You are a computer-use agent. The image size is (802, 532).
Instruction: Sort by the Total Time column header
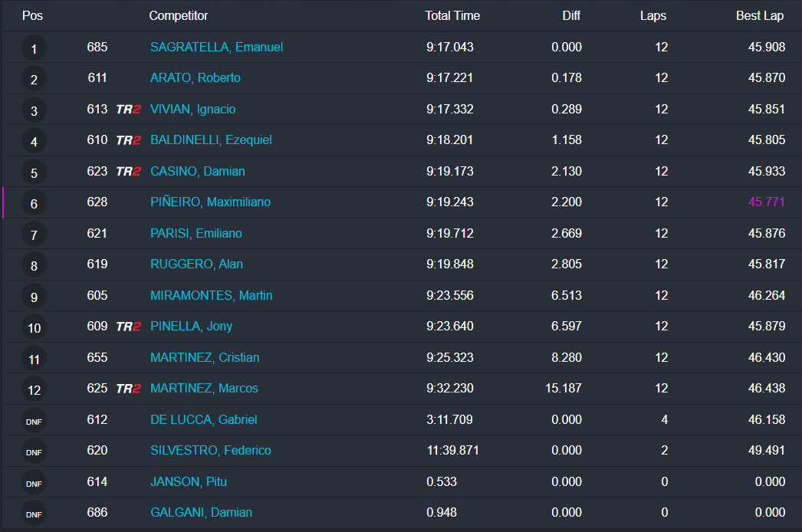452,16
